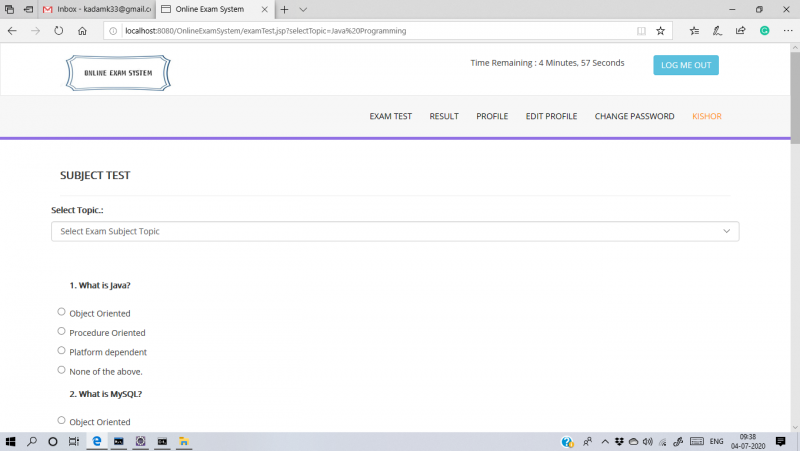
Task: Open EDIT PROFILE menu item
Action: 551,116
